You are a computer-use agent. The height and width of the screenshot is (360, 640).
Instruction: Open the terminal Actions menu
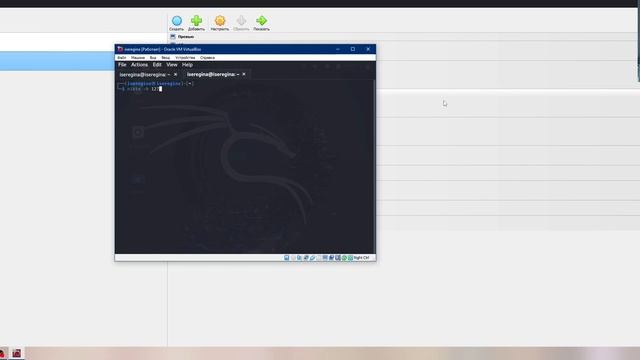pyautogui.click(x=139, y=64)
